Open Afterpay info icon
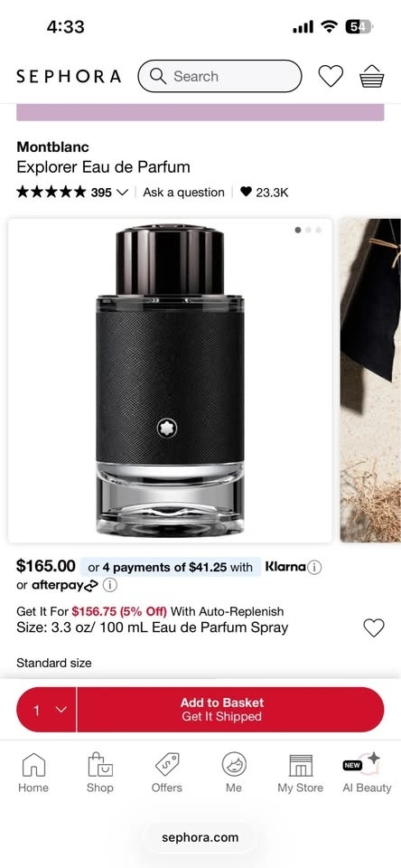The height and width of the screenshot is (868, 401). (x=109, y=585)
